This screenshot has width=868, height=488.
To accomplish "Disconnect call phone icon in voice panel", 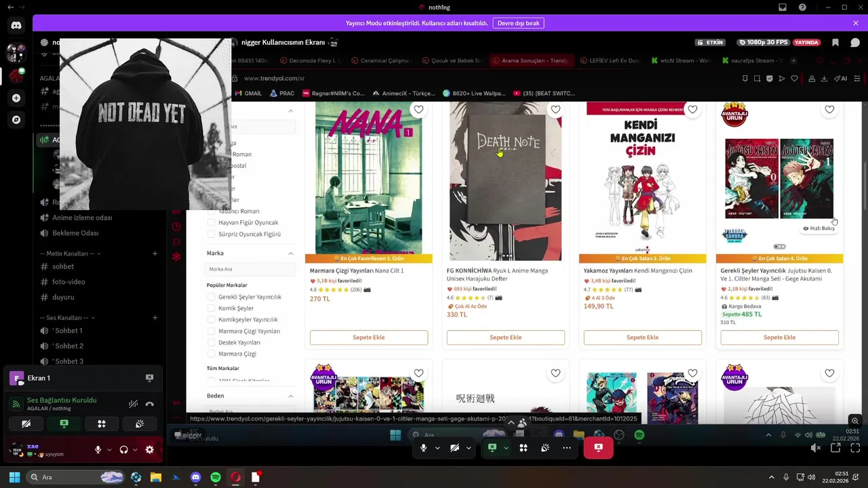I will click(150, 404).
